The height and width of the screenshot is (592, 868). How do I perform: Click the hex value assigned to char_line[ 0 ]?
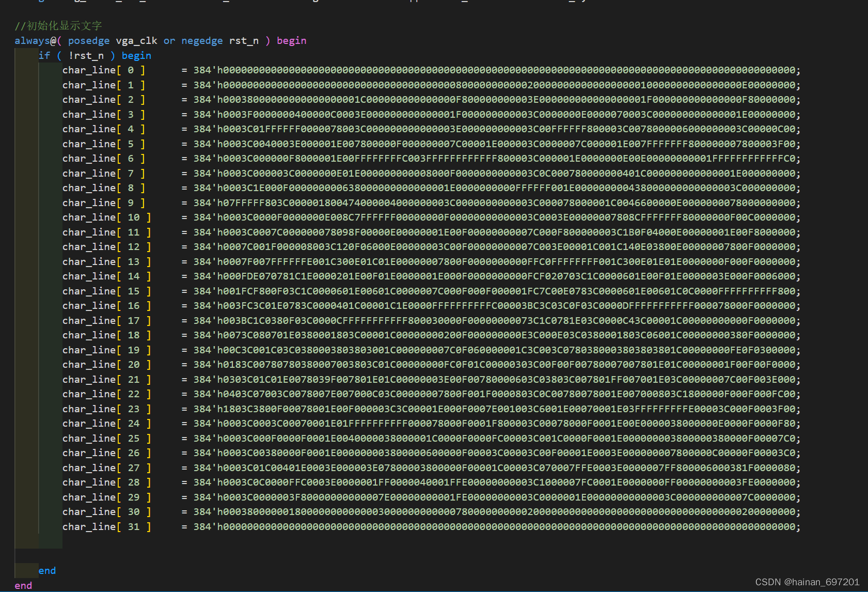[495, 70]
